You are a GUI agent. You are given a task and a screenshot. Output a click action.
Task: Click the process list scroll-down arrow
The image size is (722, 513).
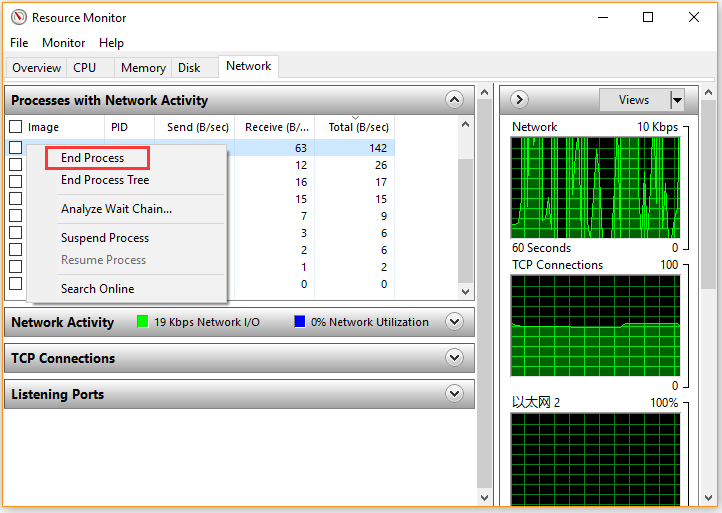click(x=466, y=291)
